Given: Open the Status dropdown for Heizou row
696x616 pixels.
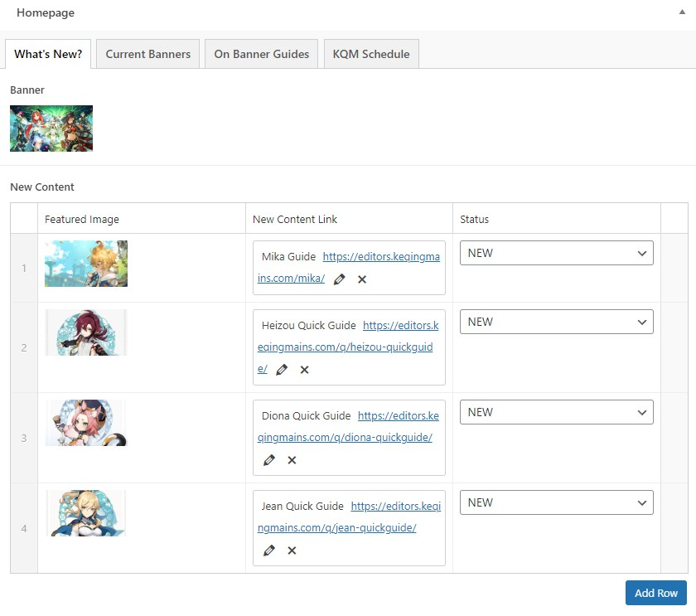Looking at the screenshot, I should click(x=556, y=322).
